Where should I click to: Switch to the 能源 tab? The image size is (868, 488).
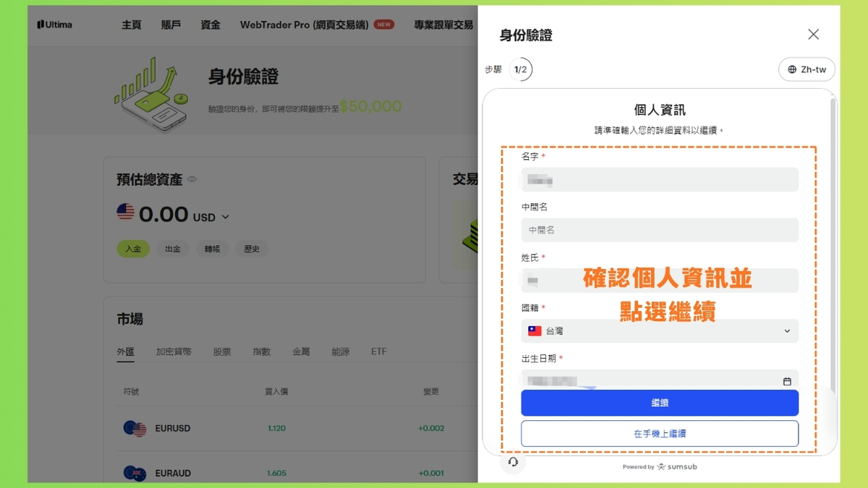pos(340,352)
